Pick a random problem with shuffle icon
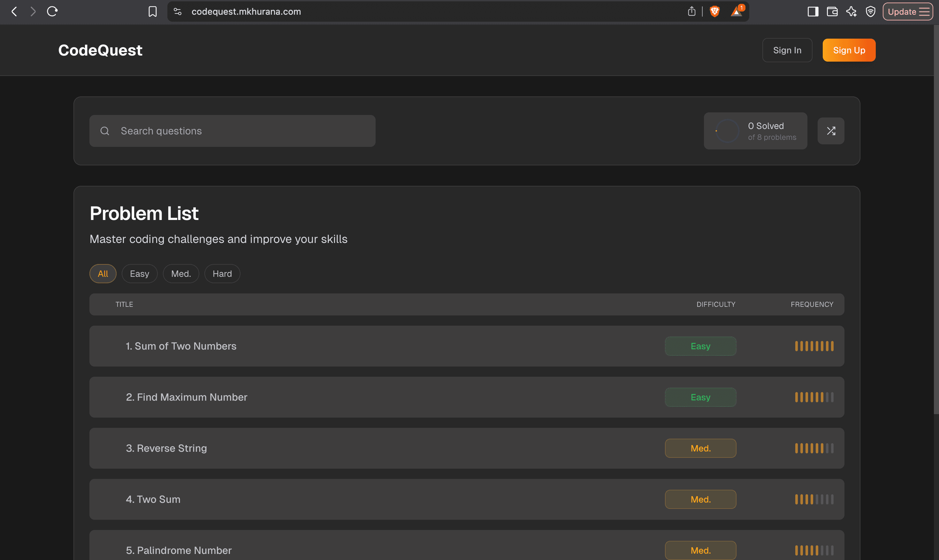 831,131
